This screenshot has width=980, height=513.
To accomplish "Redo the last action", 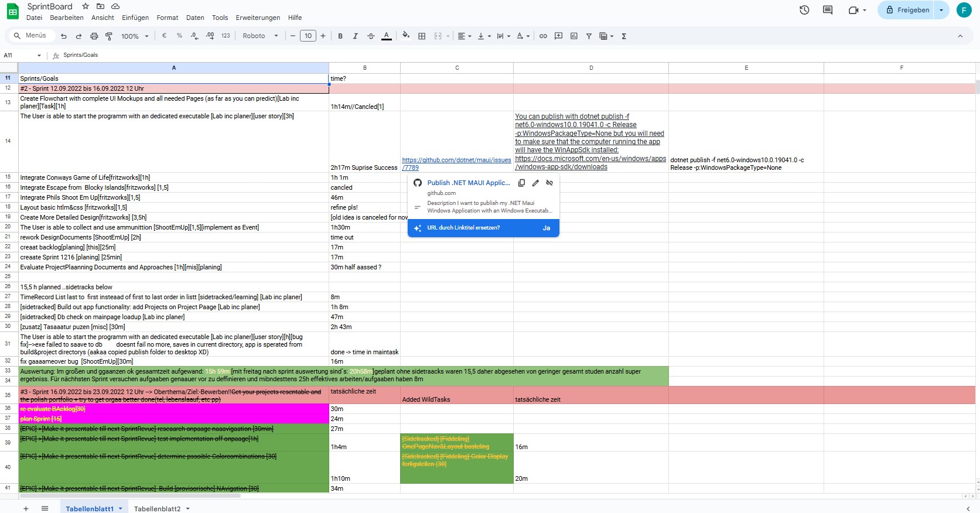I will (78, 36).
